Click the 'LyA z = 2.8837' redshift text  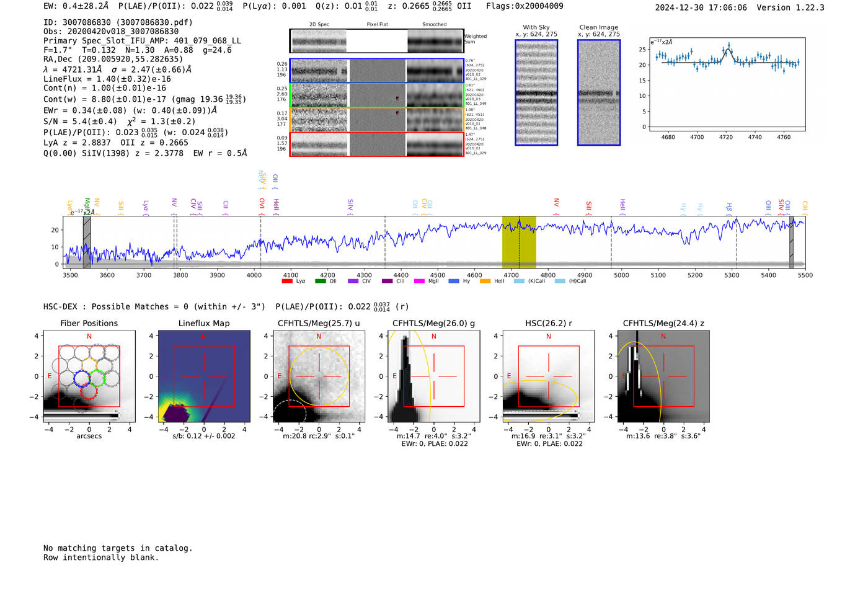point(77,143)
